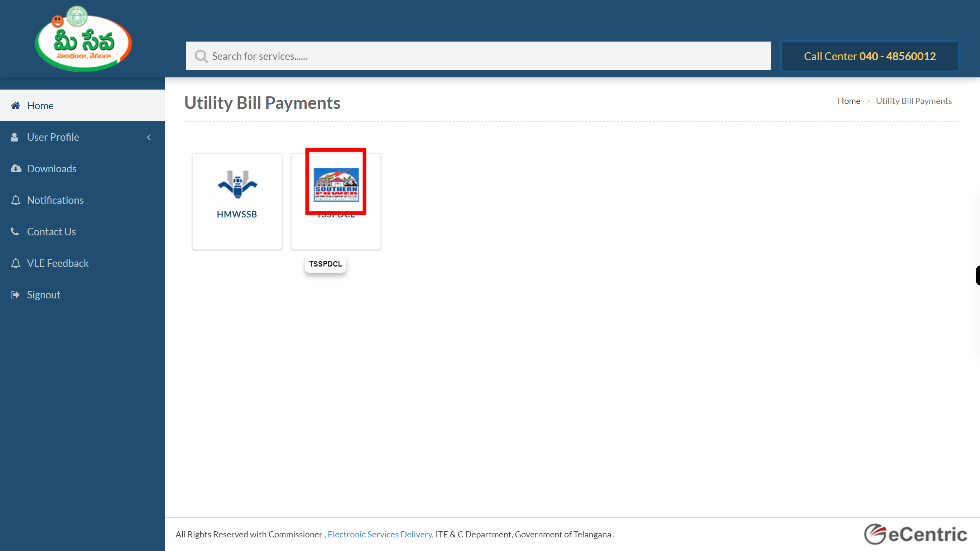Click the User Profile chevron arrow
The height and width of the screenshot is (551, 980).
coord(149,138)
